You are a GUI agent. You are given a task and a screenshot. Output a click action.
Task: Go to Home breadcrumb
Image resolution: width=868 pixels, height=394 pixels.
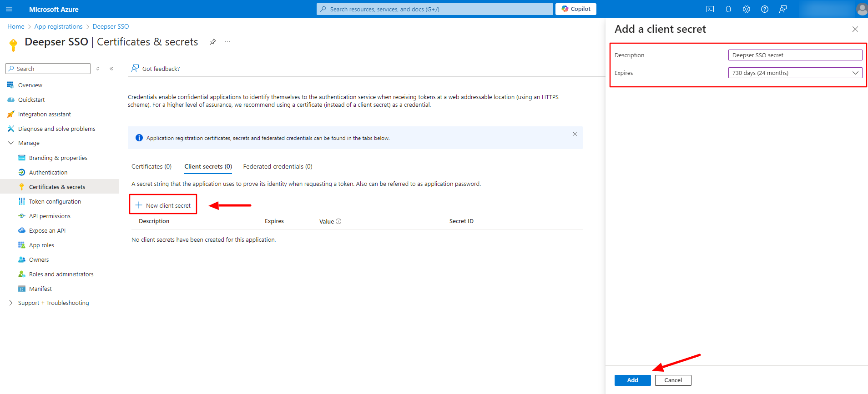click(x=16, y=26)
